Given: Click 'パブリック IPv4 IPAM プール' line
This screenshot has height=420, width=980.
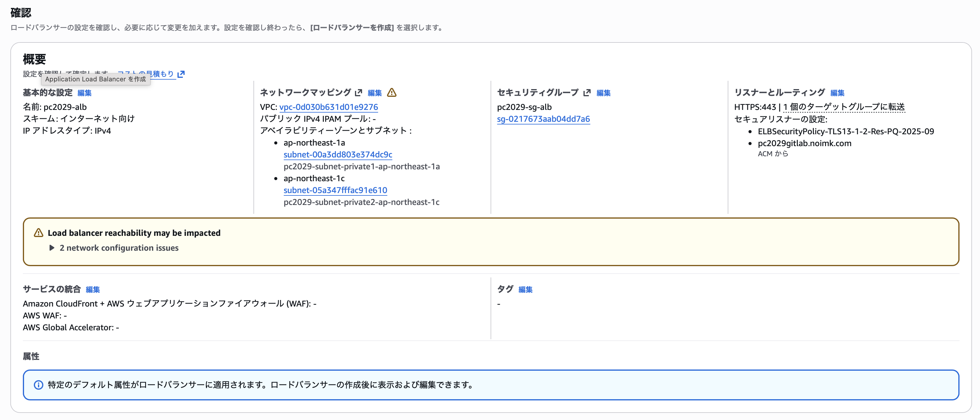Looking at the screenshot, I should [318, 119].
